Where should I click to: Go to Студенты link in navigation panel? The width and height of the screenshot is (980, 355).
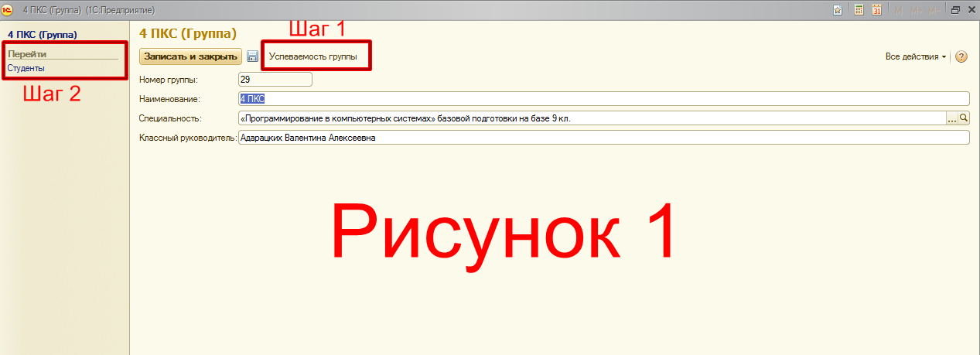tap(26, 68)
